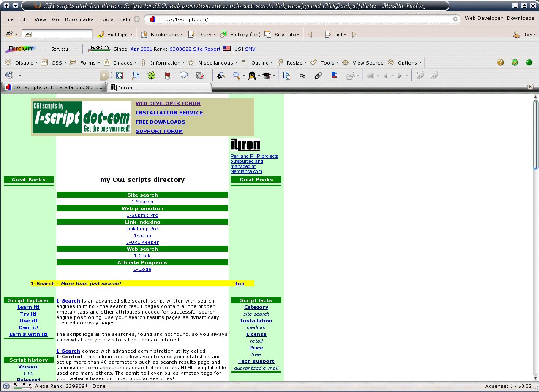The height and width of the screenshot is (392, 539).
Task: Click the A9 search input field
Action: point(57,34)
